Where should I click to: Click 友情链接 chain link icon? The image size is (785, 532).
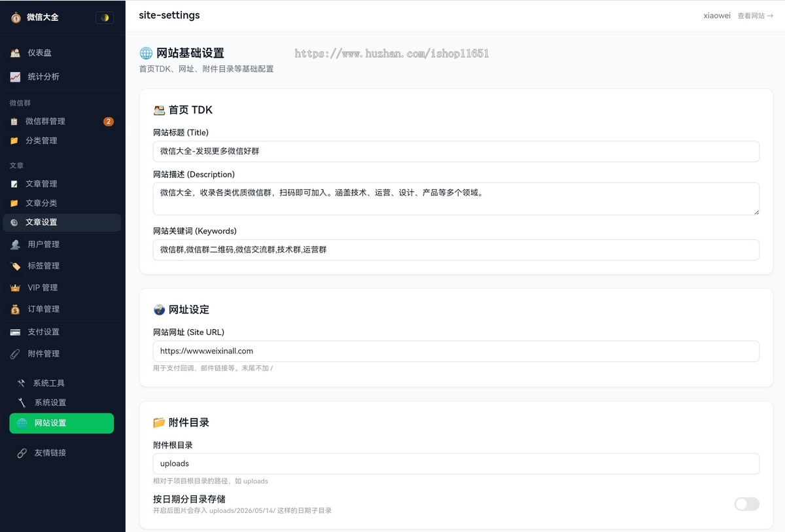(x=22, y=453)
